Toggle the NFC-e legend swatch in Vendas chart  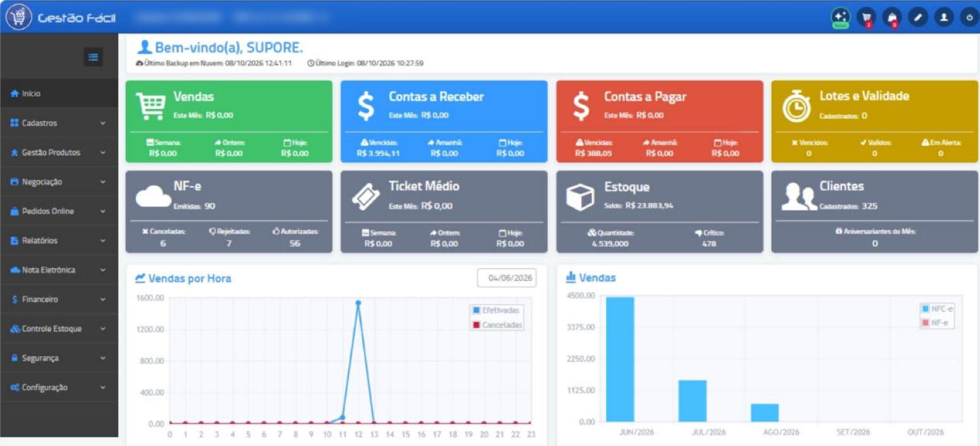(x=925, y=309)
